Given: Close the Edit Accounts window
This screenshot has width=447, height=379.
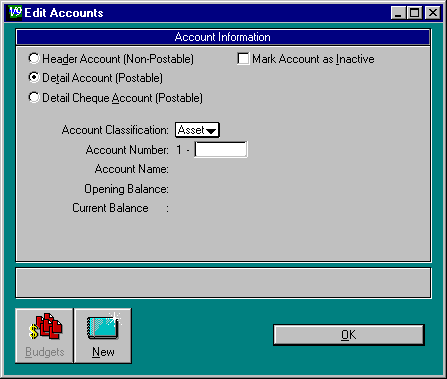Looking at the screenshot, I should point(433,13).
